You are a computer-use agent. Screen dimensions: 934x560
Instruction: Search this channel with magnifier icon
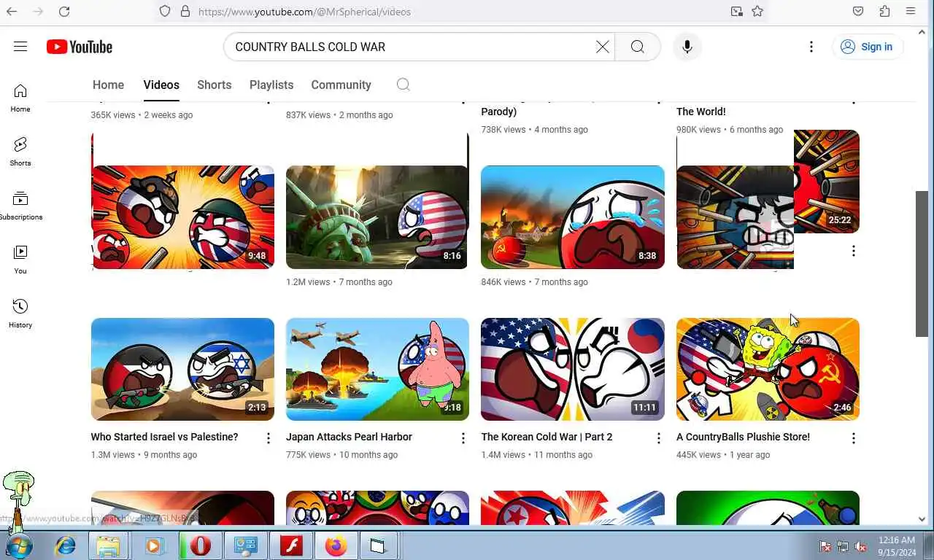[403, 85]
